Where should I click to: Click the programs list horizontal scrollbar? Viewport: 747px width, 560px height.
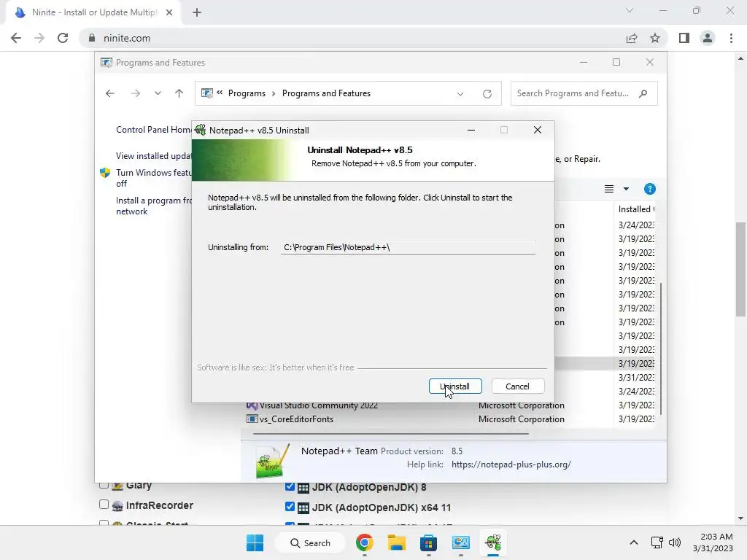point(391,434)
